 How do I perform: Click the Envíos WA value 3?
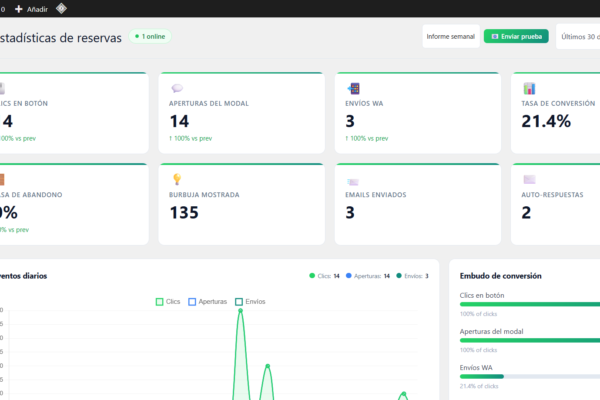point(350,121)
